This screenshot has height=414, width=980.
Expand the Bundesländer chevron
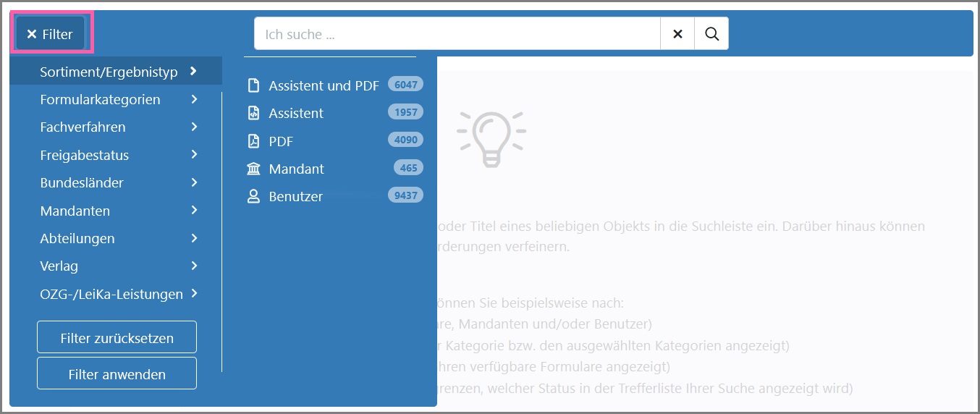pos(194,182)
